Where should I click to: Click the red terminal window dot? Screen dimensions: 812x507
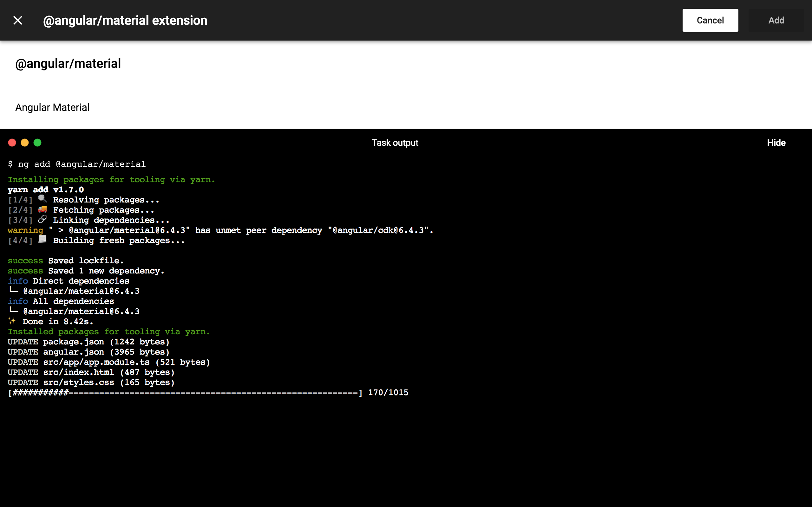(x=12, y=143)
